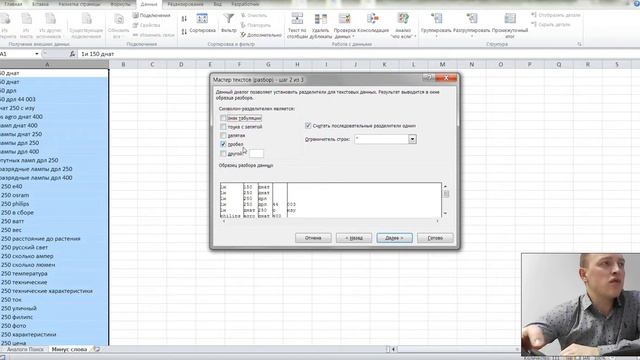Click the custom delimiter field next to другой
This screenshot has width=640, height=360.
256,154
